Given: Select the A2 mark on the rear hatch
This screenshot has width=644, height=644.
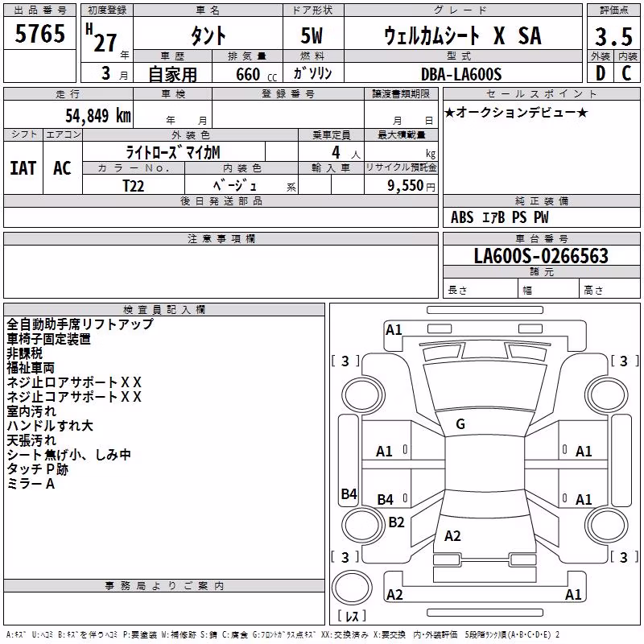Looking at the screenshot, I should pos(452,536).
